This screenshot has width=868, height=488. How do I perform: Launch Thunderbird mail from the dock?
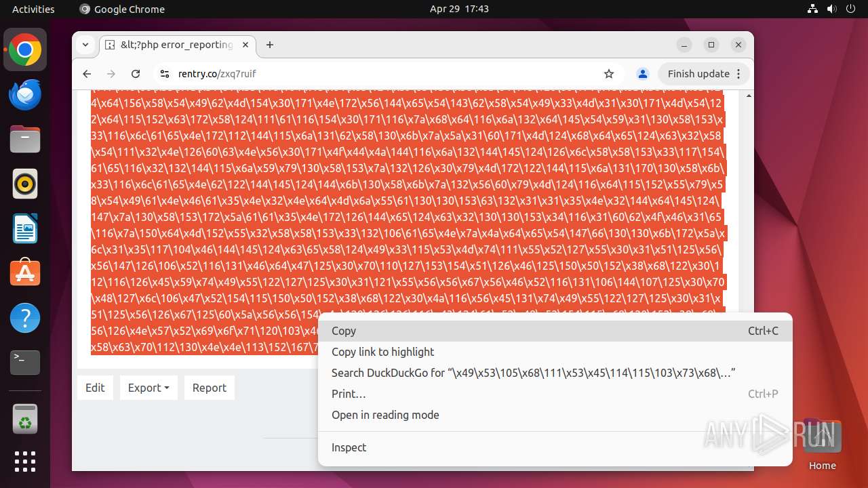[25, 95]
